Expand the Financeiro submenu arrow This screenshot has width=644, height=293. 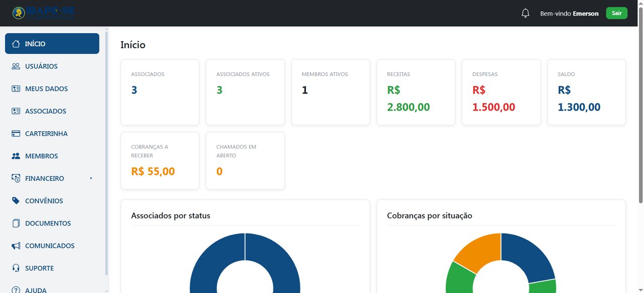point(91,178)
